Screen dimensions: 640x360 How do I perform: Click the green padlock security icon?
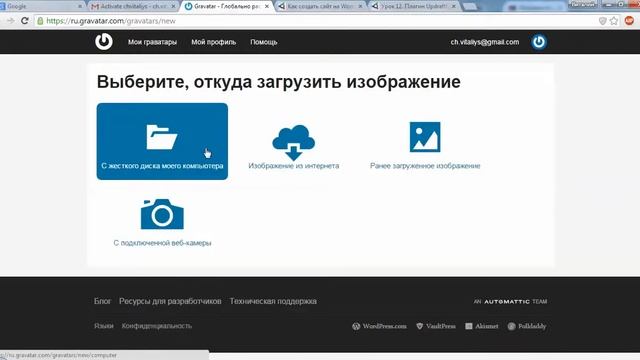(40, 21)
